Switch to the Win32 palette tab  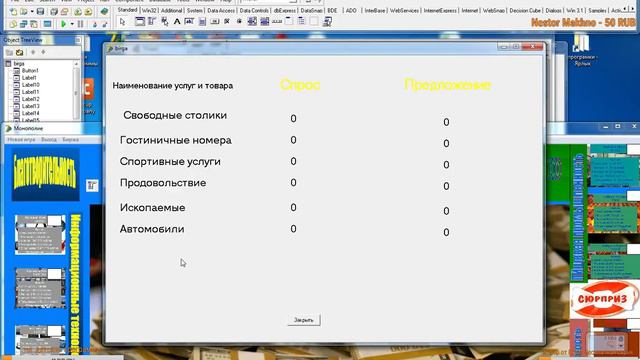pos(149,10)
